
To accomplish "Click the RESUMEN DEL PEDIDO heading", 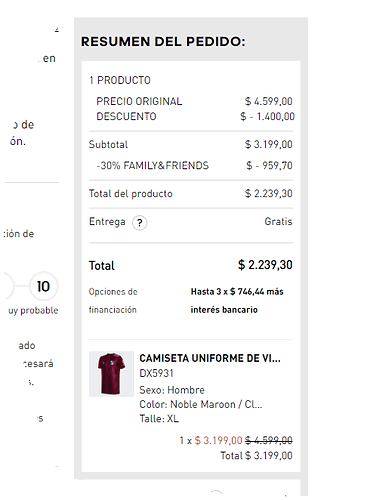I will pyautogui.click(x=163, y=42).
